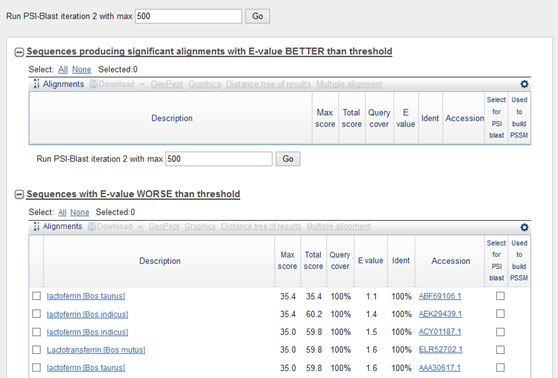Open lactoferrin [Bos indicus] link with E value 1.5

coord(87,332)
